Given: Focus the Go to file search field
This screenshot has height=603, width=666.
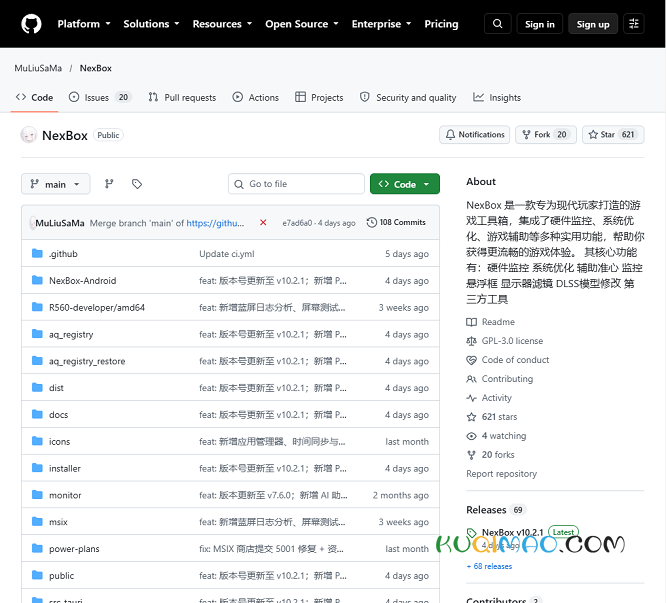Looking at the screenshot, I should (x=296, y=184).
